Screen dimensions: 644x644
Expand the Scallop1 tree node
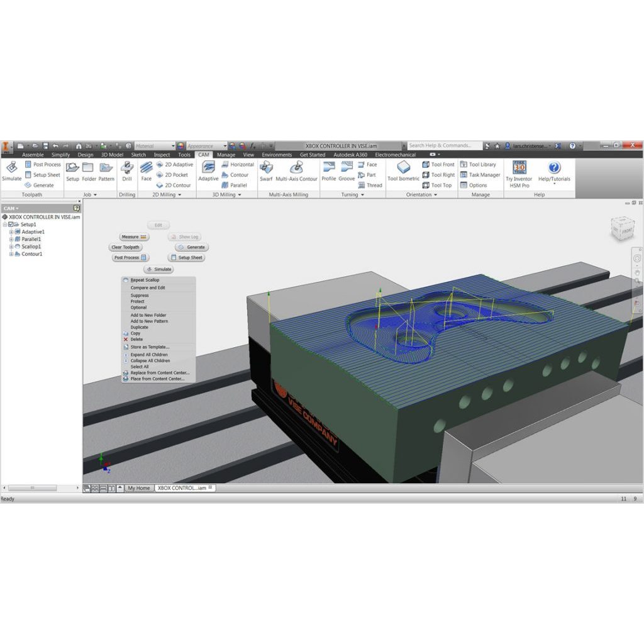(x=11, y=247)
